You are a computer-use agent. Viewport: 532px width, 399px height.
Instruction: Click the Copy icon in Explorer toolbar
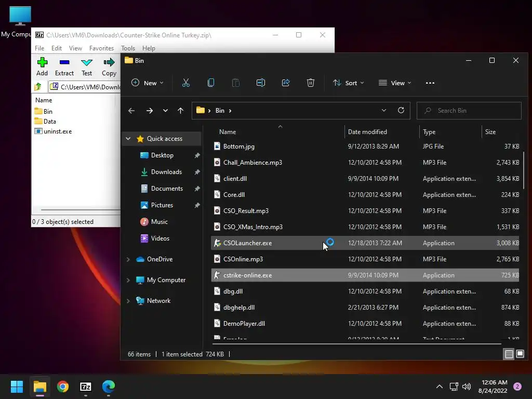211,83
